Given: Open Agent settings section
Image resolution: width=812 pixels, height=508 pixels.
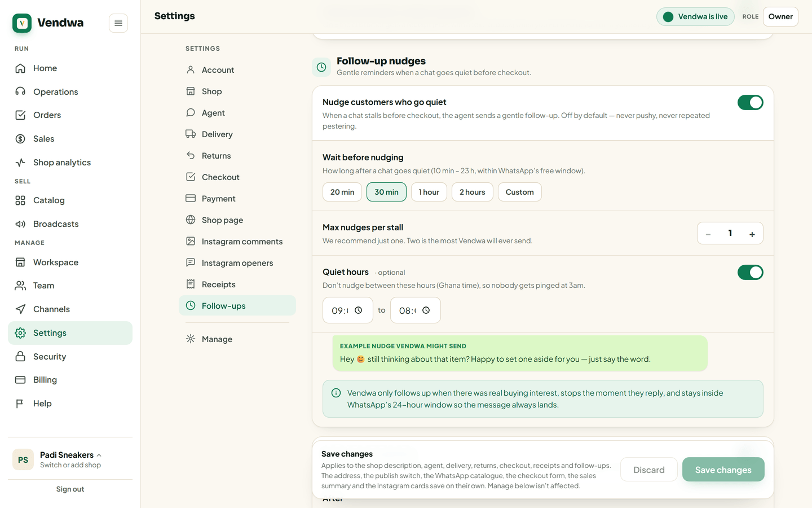Looking at the screenshot, I should 237,113.
